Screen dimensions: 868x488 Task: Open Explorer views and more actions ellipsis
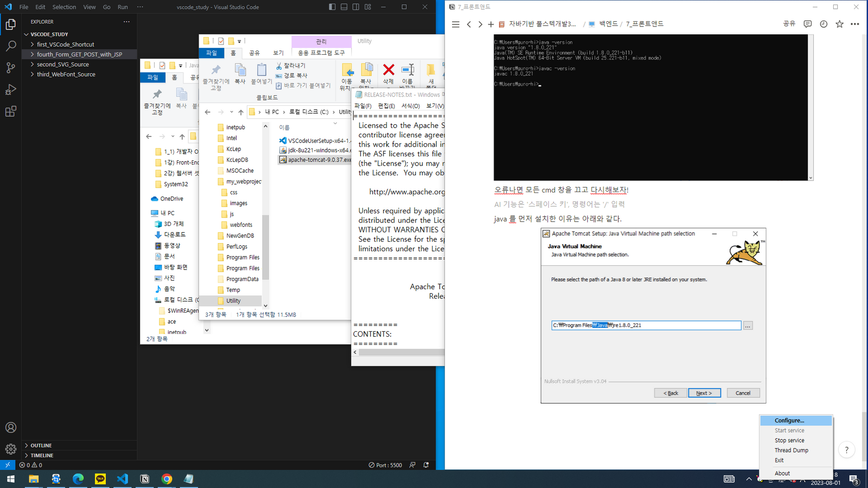coord(126,21)
